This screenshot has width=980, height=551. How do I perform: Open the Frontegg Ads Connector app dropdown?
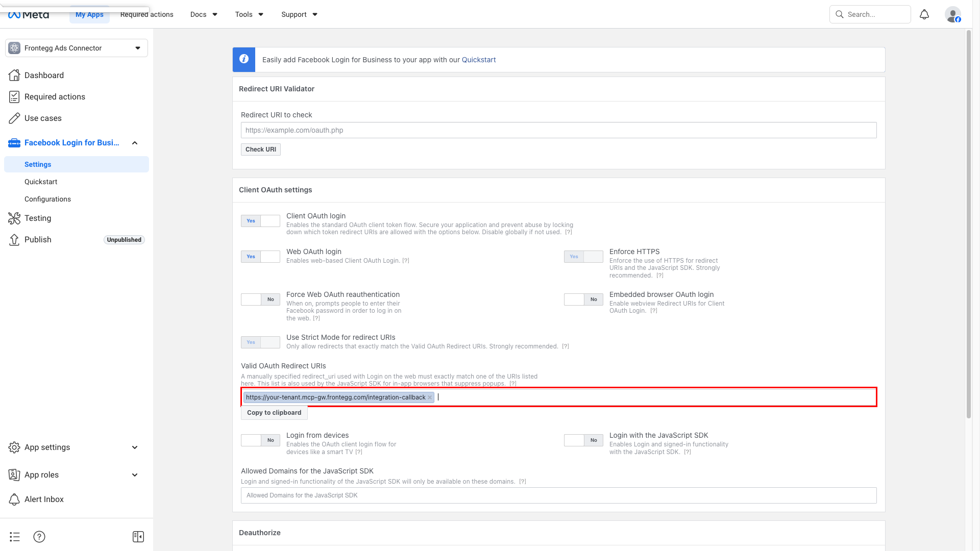pos(77,48)
